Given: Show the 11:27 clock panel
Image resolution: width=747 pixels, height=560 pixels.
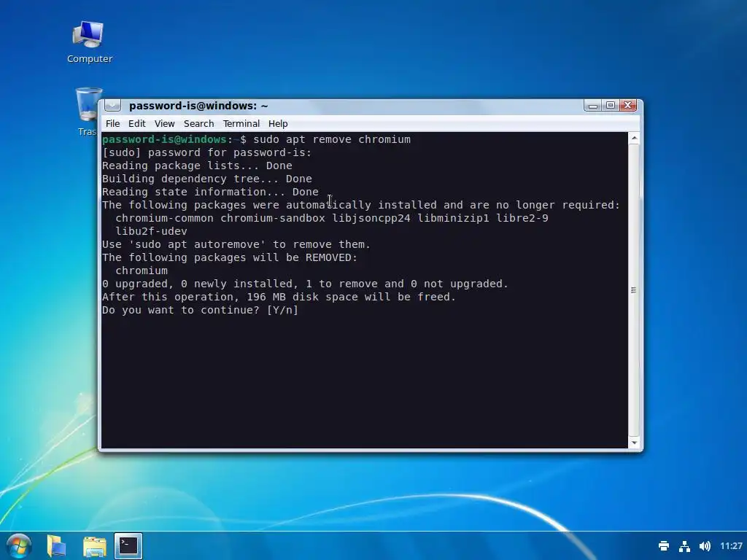Looking at the screenshot, I should pyautogui.click(x=731, y=545).
